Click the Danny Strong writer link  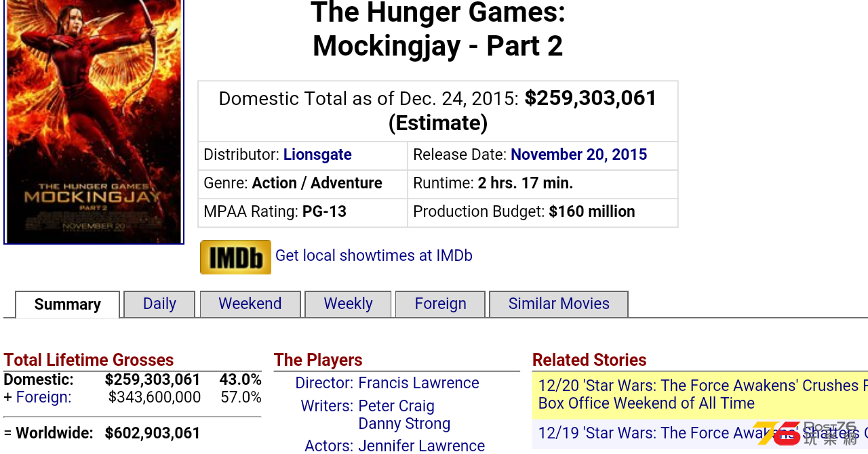(x=404, y=424)
